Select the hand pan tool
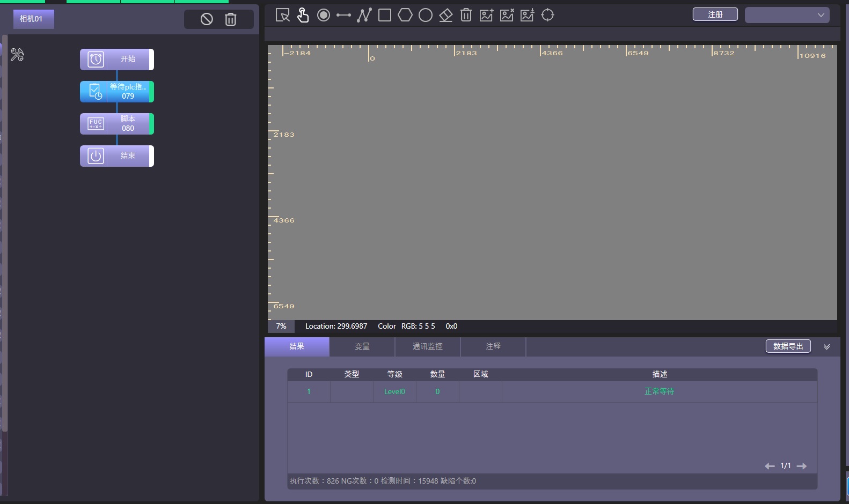The image size is (849, 504). point(303,15)
